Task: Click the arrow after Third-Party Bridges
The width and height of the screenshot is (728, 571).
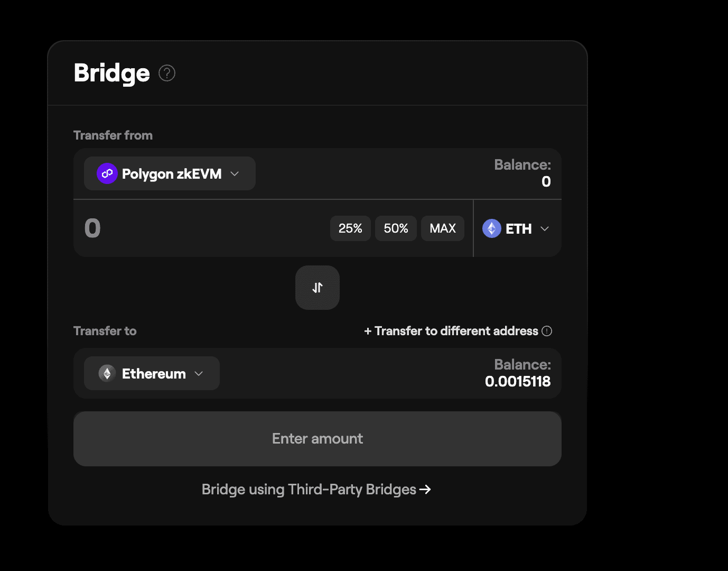Action: pyautogui.click(x=425, y=490)
